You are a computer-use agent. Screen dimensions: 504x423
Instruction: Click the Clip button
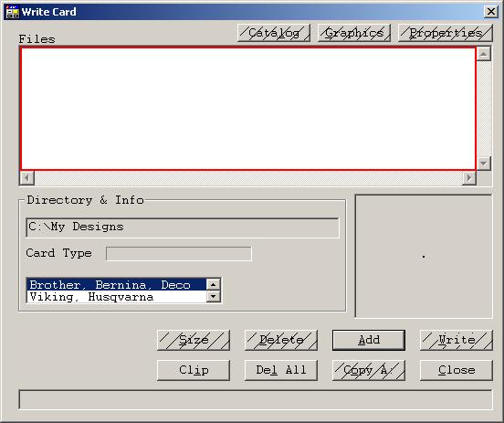coord(194,370)
